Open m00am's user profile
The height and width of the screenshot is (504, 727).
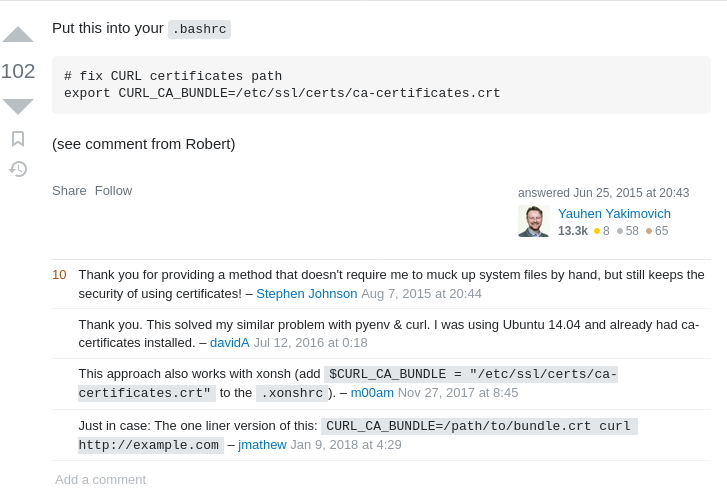coord(372,393)
